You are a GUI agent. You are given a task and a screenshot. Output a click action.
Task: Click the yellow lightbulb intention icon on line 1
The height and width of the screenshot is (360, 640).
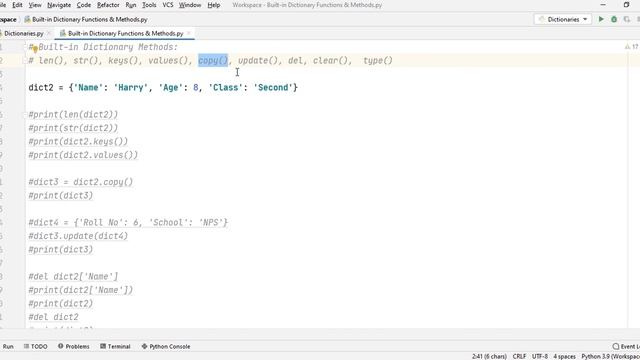point(36,49)
